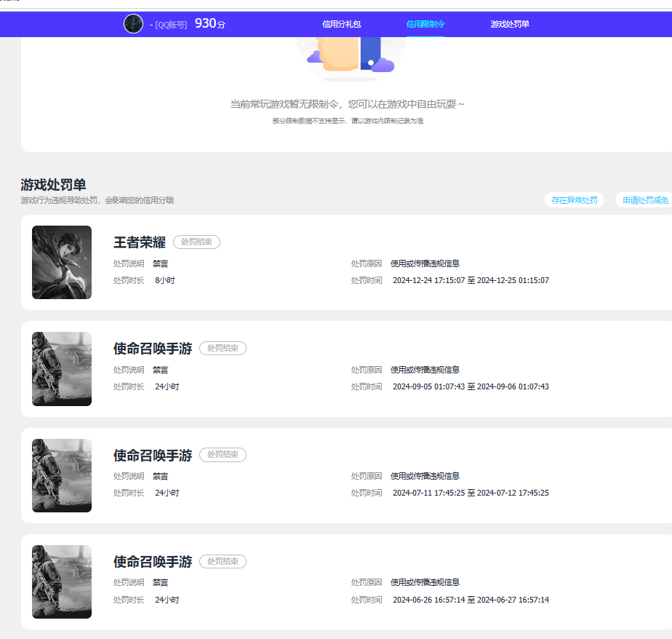The height and width of the screenshot is (639, 672).
Task: Click 使命召唤手游 title of the 2024-07-11 record
Action: 153,455
